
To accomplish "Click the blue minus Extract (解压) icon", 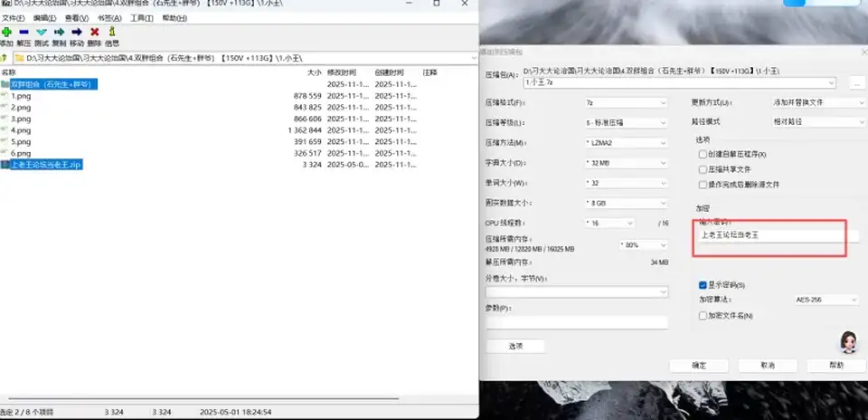I will coord(24,33).
